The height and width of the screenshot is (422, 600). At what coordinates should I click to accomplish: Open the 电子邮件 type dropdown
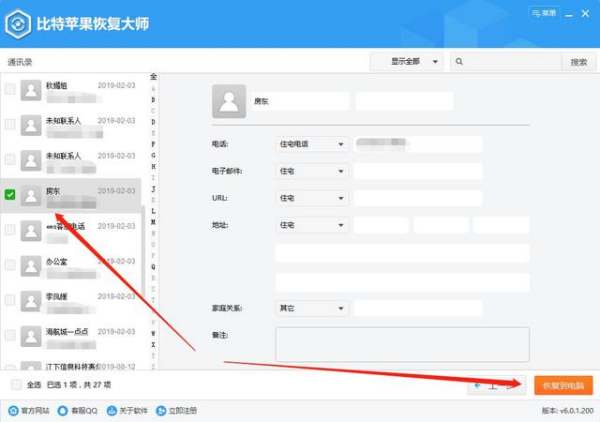[312, 171]
